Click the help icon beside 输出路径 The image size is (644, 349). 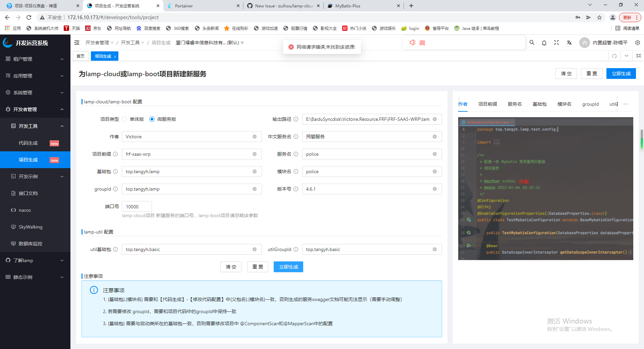(x=296, y=119)
